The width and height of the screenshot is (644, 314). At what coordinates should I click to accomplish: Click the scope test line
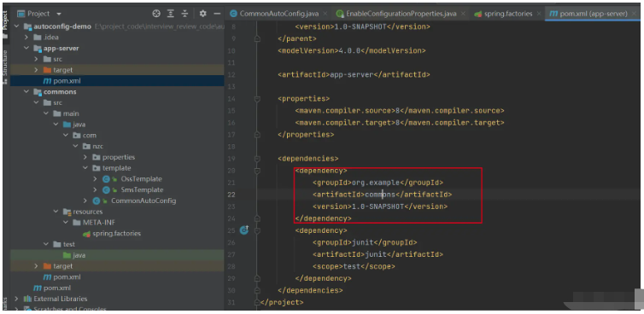coord(354,266)
